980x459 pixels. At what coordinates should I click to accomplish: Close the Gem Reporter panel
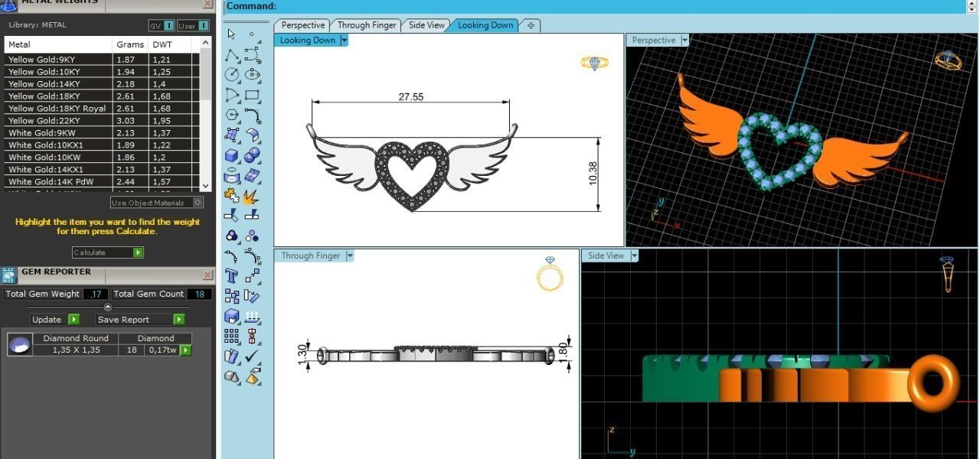[x=207, y=275]
